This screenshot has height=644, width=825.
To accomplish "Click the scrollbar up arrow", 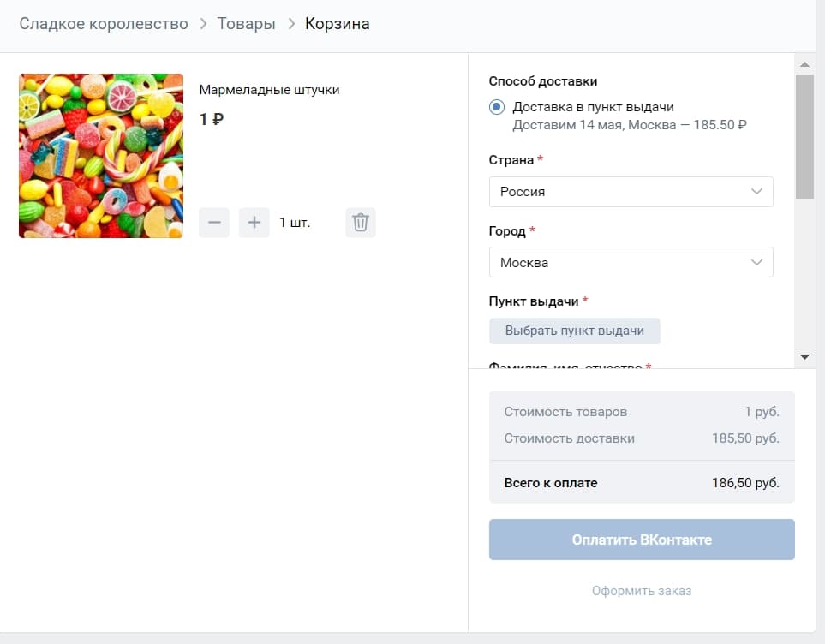I will [804, 63].
